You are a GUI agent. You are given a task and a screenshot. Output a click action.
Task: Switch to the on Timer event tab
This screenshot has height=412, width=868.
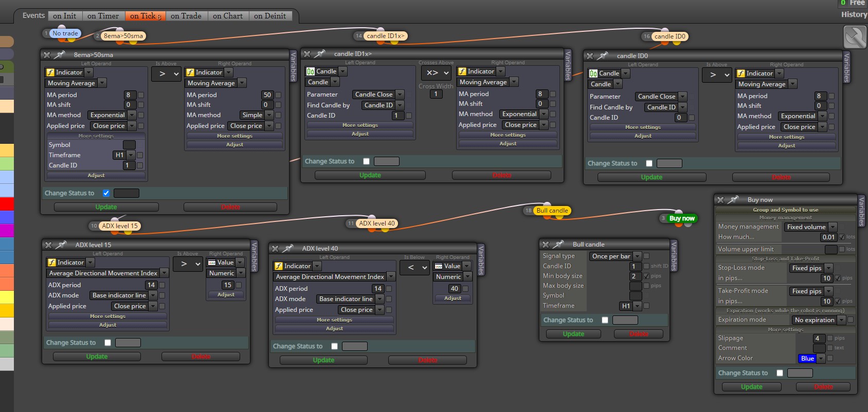[103, 16]
